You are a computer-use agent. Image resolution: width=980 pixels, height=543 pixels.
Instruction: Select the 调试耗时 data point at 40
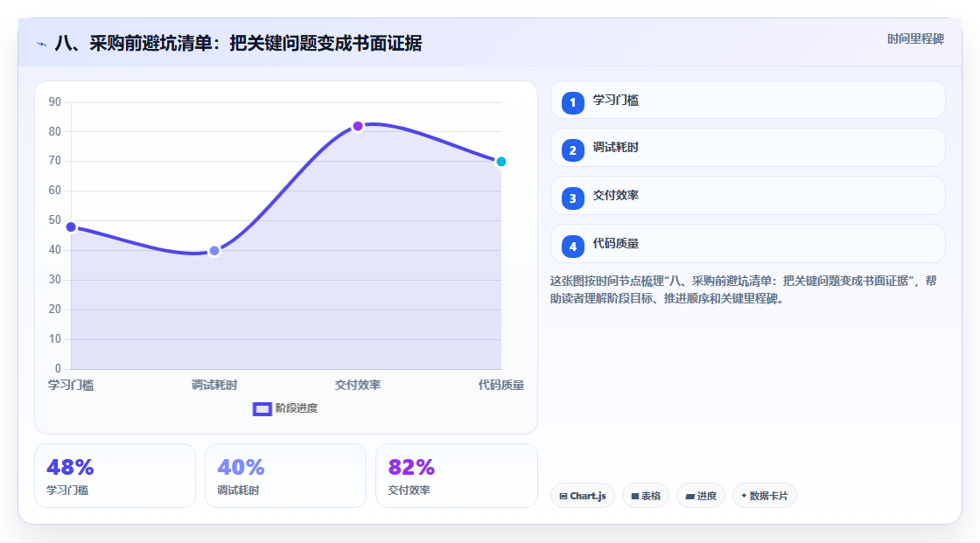pyautogui.click(x=214, y=251)
